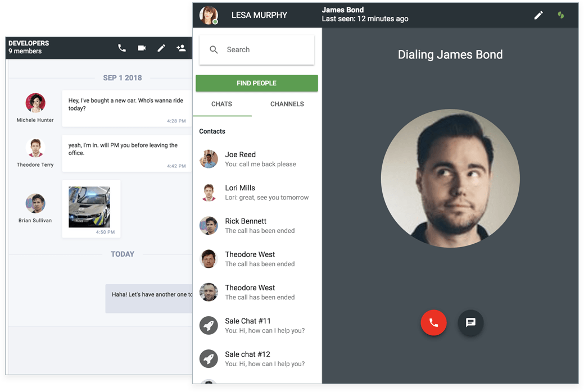Click the Sale Chat #11 rocket icon

pyautogui.click(x=209, y=325)
